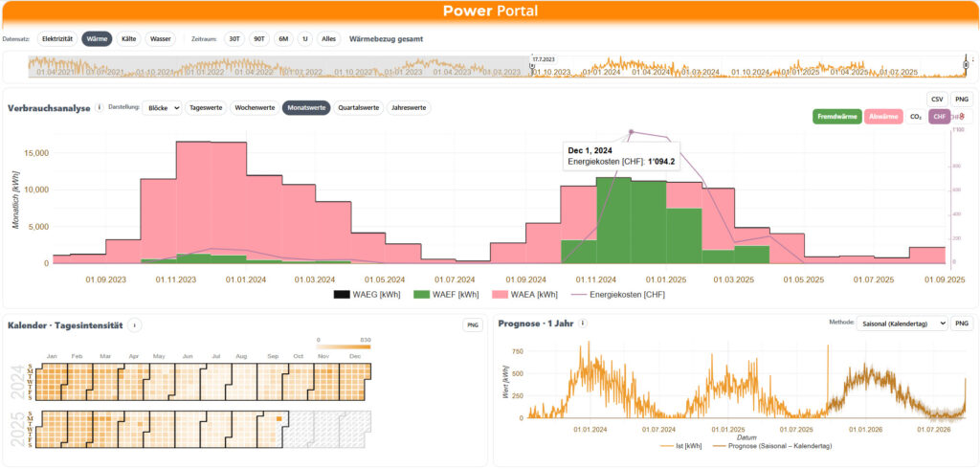Show the full range with Alles

tap(328, 39)
